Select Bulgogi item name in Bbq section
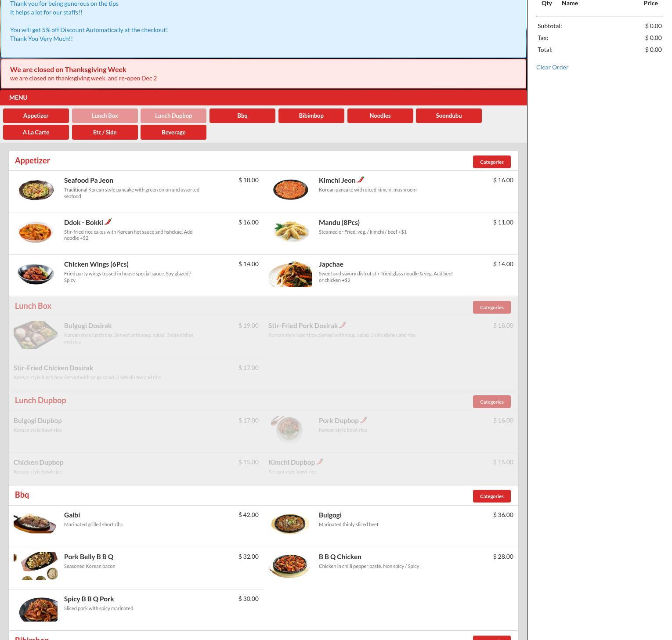 (330, 515)
